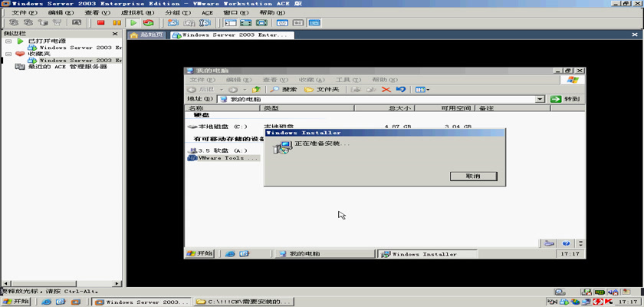The width and height of the screenshot is (644, 307).
Task: Click the green Power On toolbar icon
Action: 133,22
